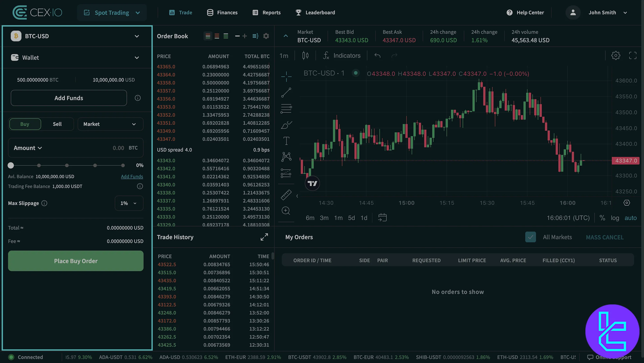This screenshot has height=363, width=644.
Task: Toggle log scale on chart
Action: (x=615, y=218)
